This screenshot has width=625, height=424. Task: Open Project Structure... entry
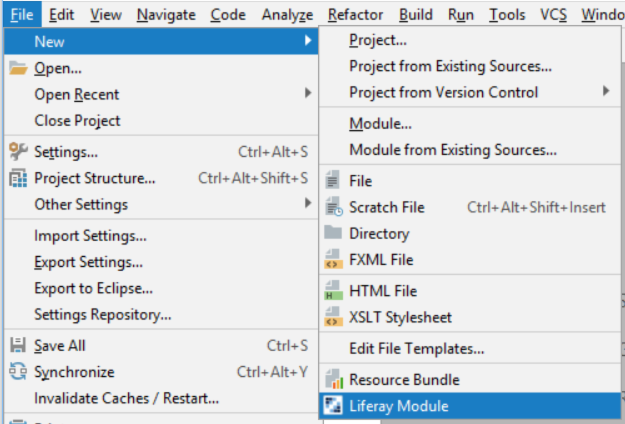tap(161, 178)
